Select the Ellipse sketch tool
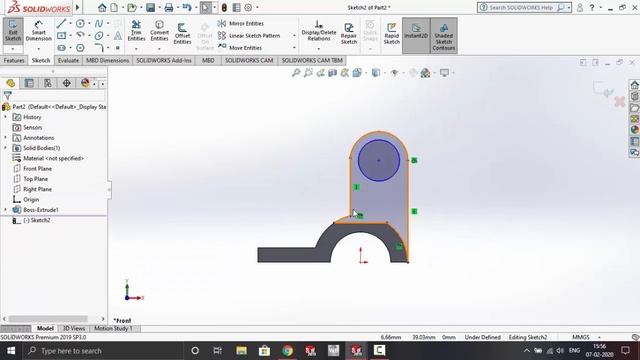 pos(99,36)
